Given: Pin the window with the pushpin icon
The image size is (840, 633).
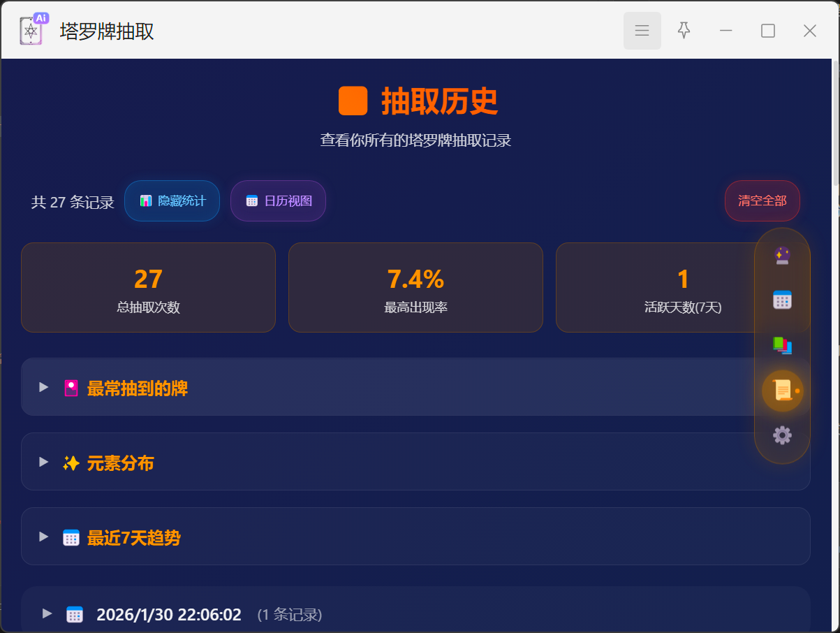Looking at the screenshot, I should tap(684, 30).
